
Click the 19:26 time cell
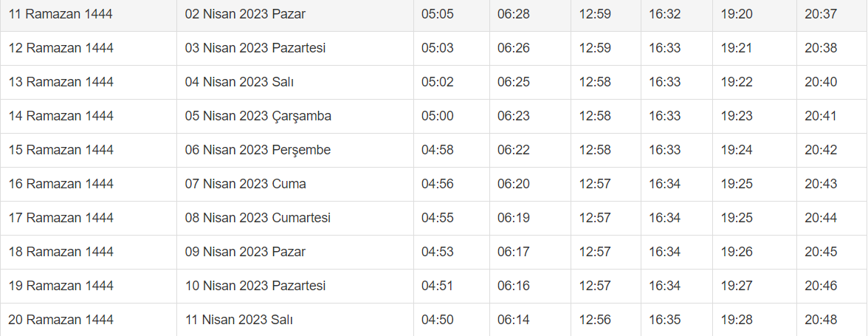point(737,252)
